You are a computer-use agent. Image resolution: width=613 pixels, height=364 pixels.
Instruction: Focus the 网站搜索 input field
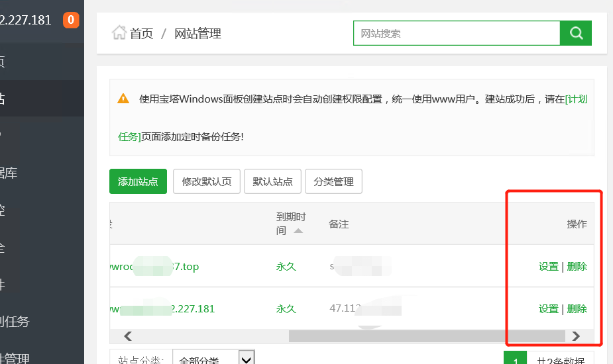pyautogui.click(x=457, y=33)
